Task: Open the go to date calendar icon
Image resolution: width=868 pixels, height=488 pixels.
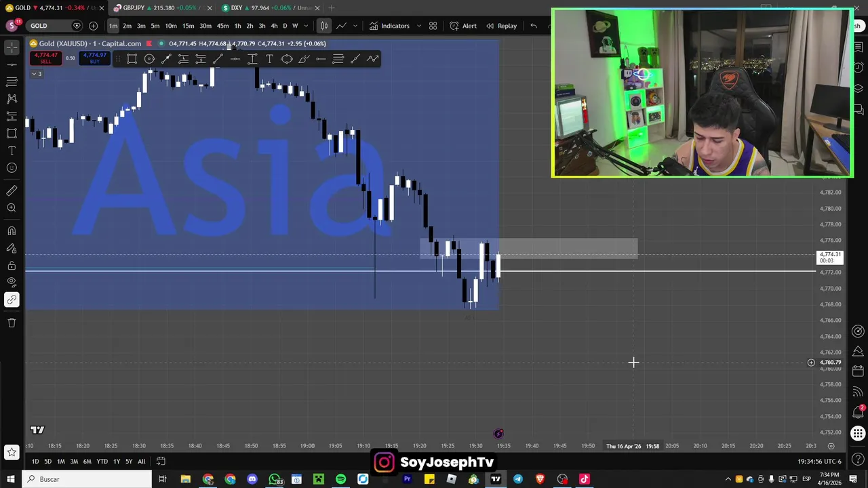Action: (161, 462)
